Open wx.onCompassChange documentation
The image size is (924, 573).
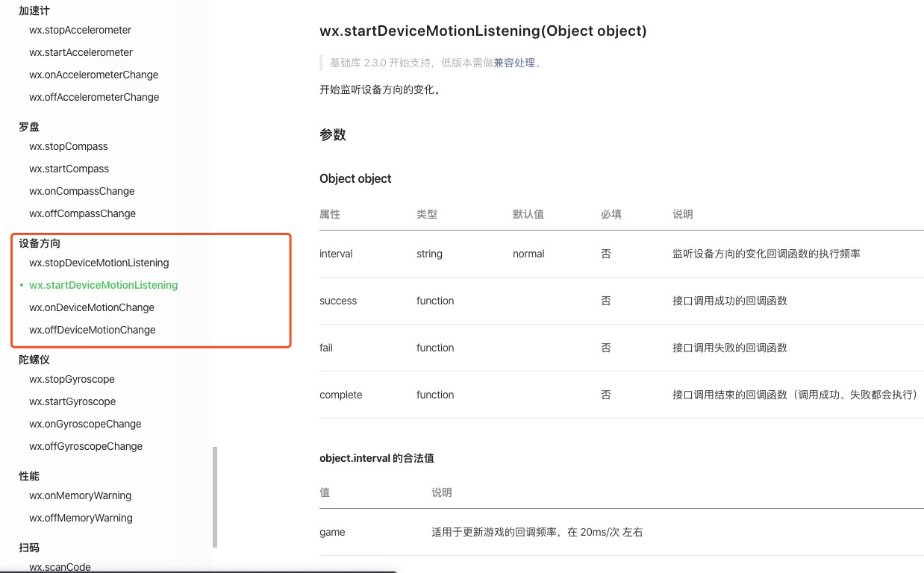coord(81,191)
